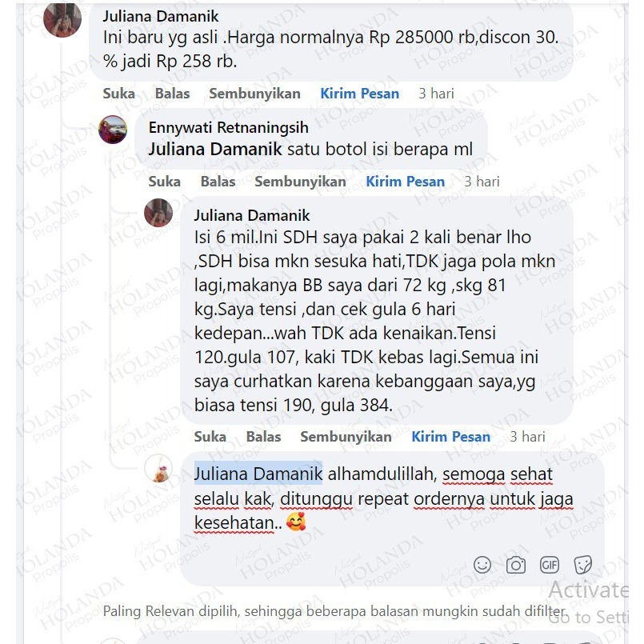This screenshot has height=644, width=644.
Task: Hide Ennywati Retnaningsih's comment
Action: [x=300, y=182]
